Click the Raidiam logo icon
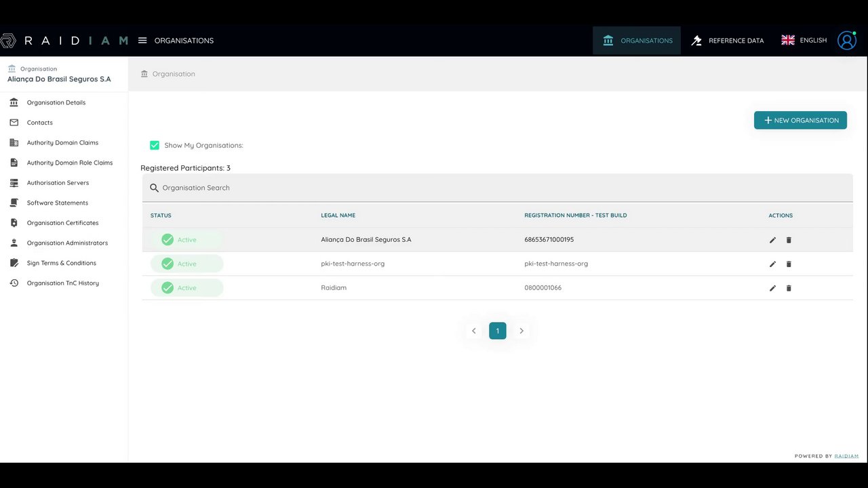Image resolution: width=868 pixels, height=488 pixels. [7, 41]
